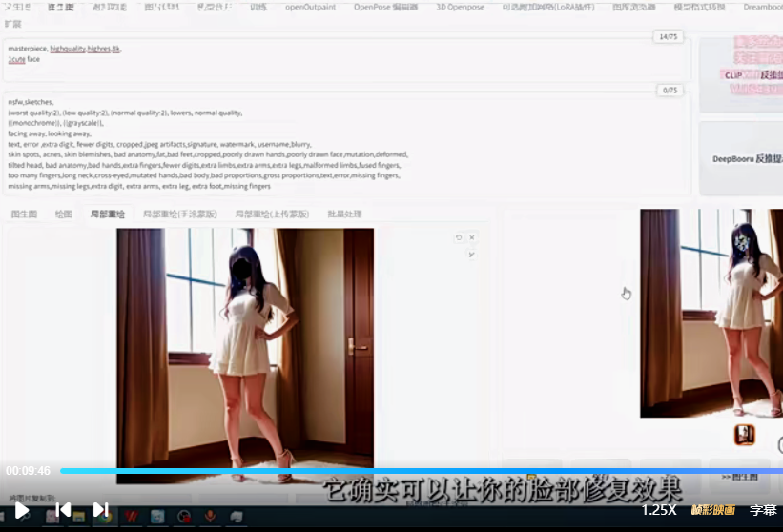Click the screen recorder taskbar icon
The height and width of the screenshot is (532, 783).
(184, 517)
